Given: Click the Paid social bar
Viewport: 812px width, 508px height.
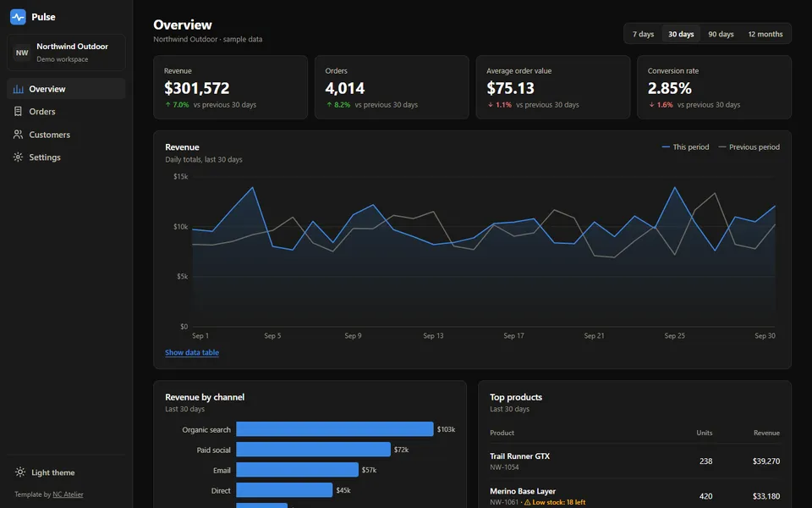Looking at the screenshot, I should (313, 450).
